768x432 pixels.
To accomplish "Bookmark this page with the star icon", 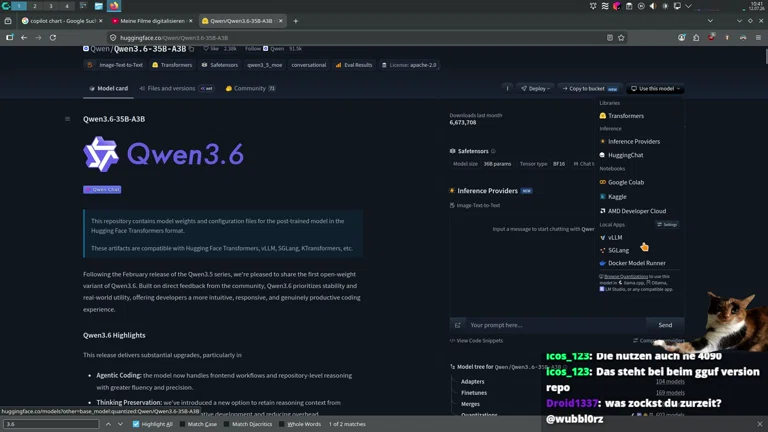I will pyautogui.click(x=621, y=38).
